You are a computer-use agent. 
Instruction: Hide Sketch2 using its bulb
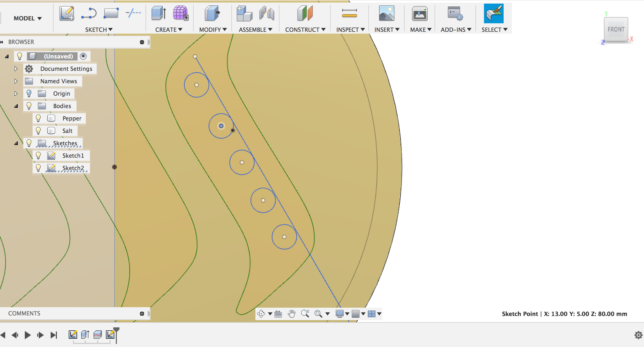[38, 168]
